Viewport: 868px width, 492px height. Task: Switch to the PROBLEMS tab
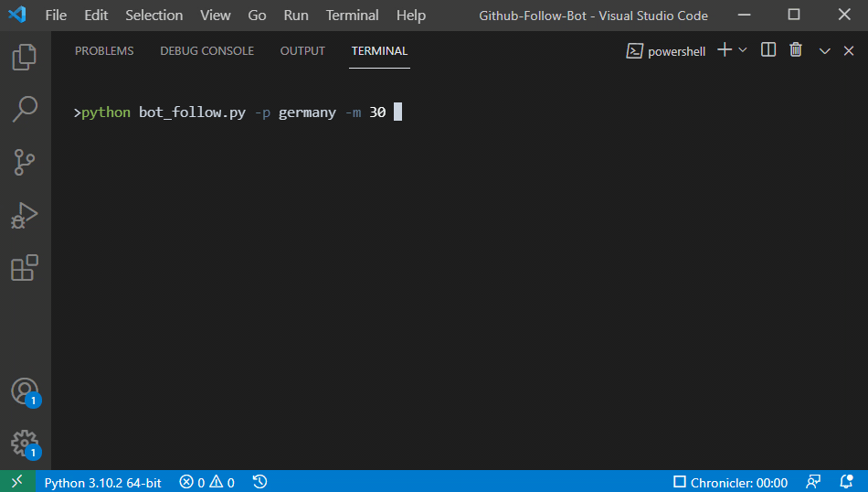click(x=104, y=51)
